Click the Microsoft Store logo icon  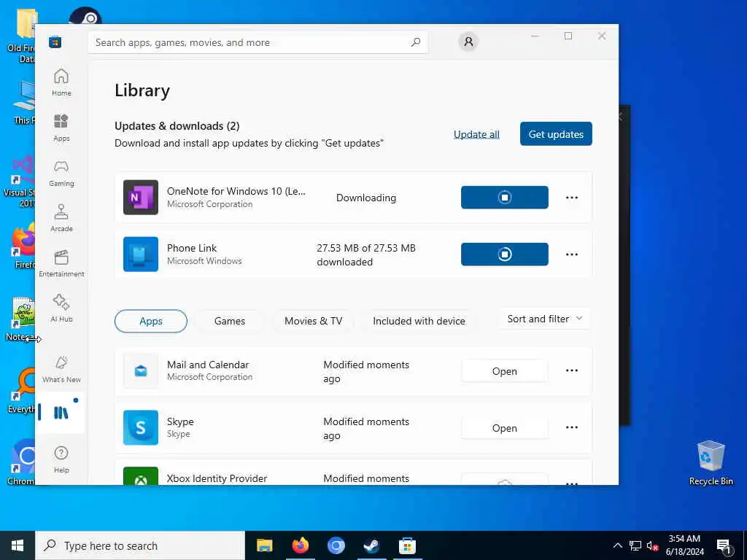[55, 42]
